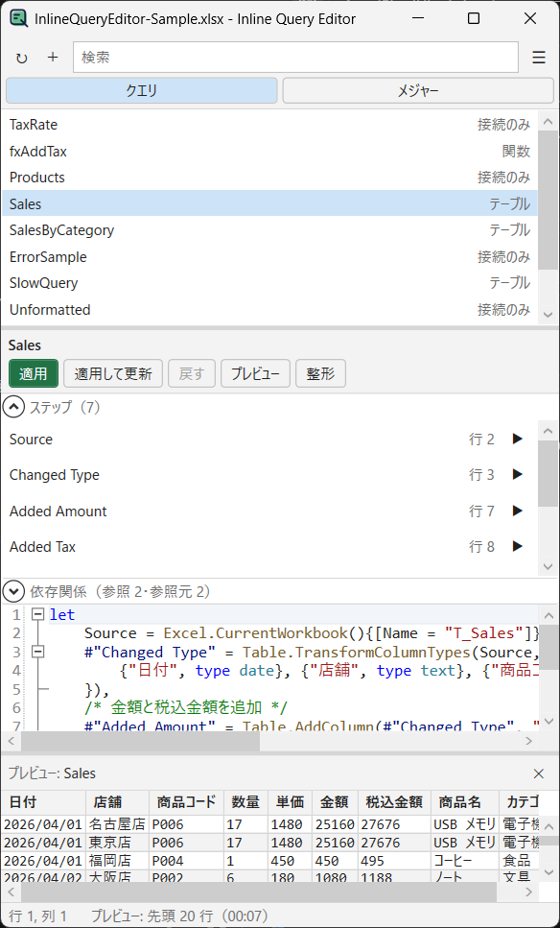Image resolution: width=560 pixels, height=928 pixels.
Task: Switch to the クエリ tab
Action: [141, 90]
